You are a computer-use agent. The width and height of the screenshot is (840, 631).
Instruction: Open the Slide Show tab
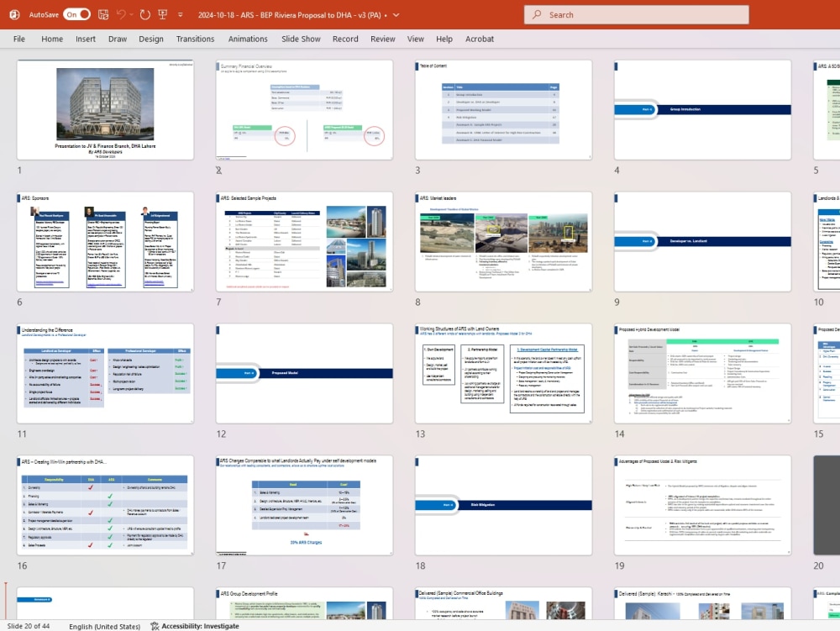[x=301, y=39]
